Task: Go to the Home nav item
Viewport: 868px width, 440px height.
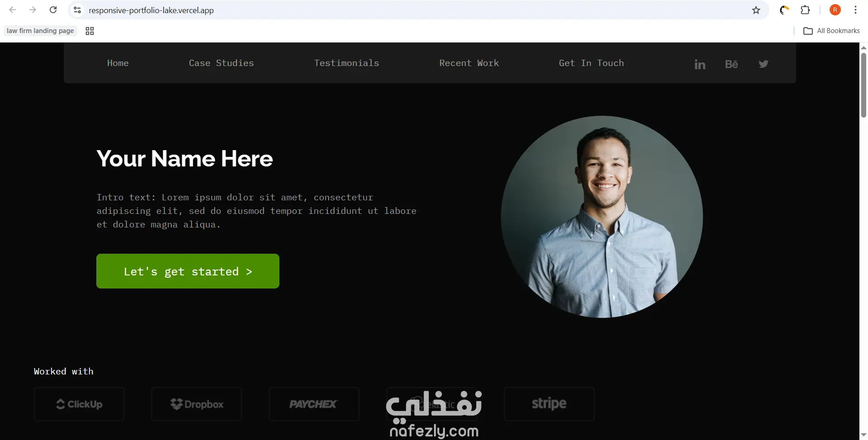Action: pyautogui.click(x=118, y=63)
